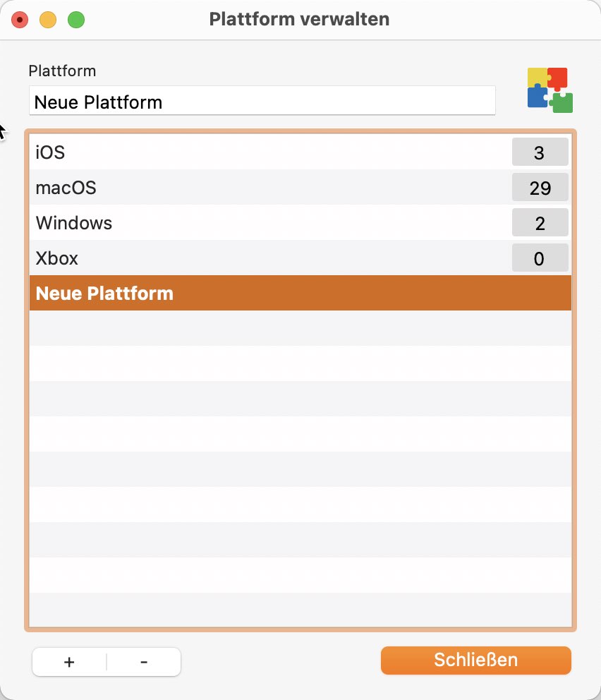
Task: Focus the Plattform name text field
Action: [262, 101]
